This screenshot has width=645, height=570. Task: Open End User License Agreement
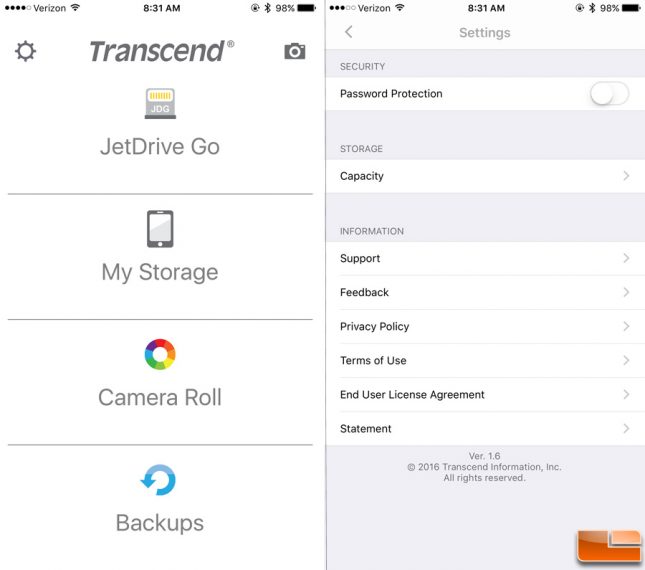pos(485,395)
